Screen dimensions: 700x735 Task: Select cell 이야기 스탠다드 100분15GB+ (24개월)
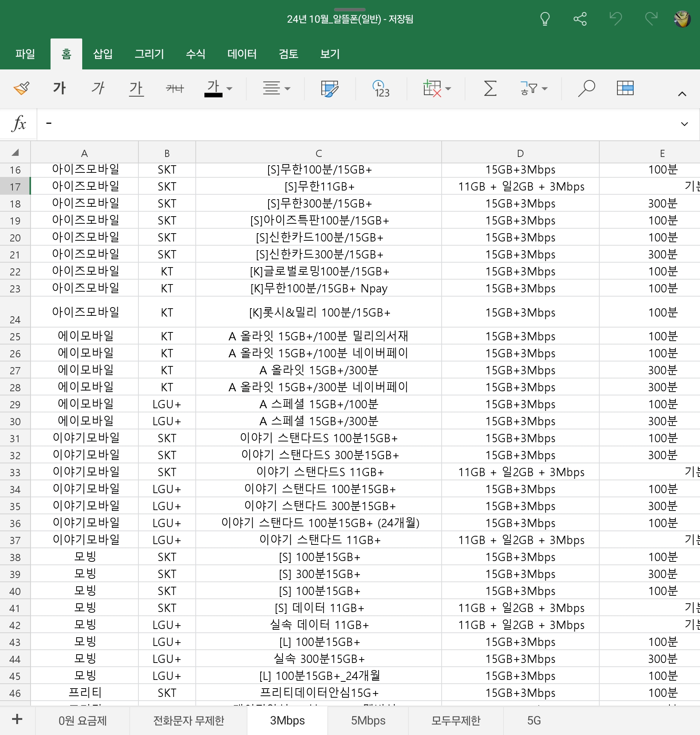click(x=319, y=523)
